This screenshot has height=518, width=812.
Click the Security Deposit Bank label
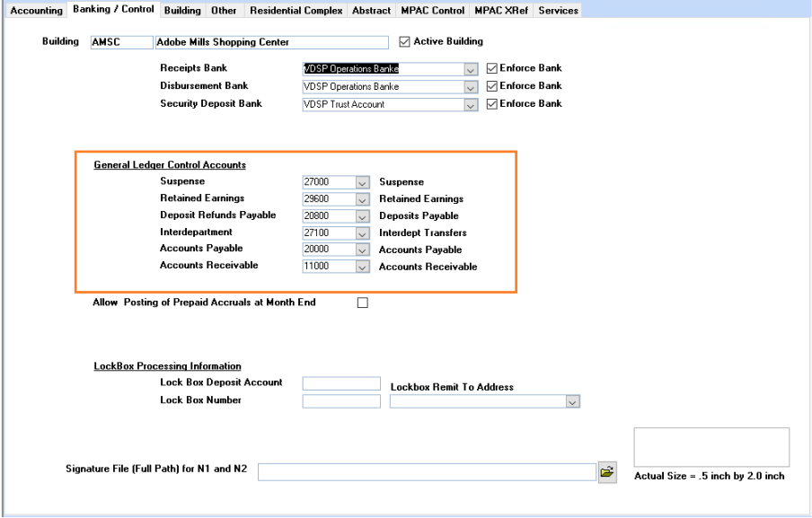211,103
